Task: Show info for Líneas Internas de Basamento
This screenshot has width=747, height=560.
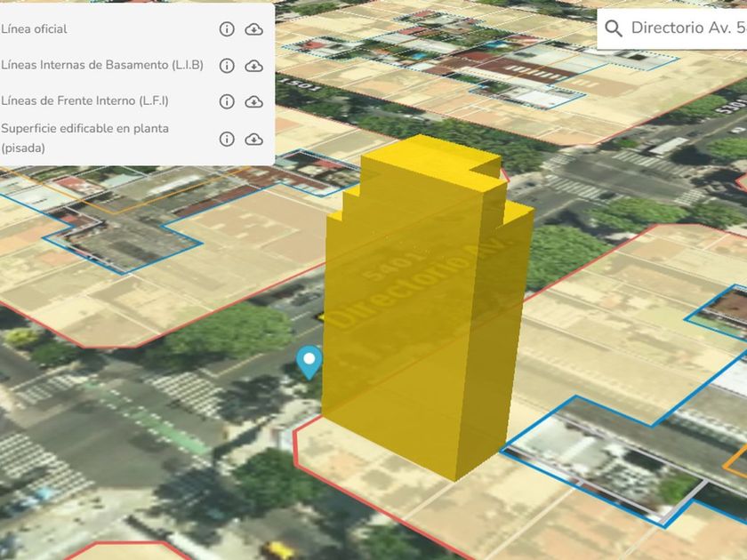Action: point(227,66)
